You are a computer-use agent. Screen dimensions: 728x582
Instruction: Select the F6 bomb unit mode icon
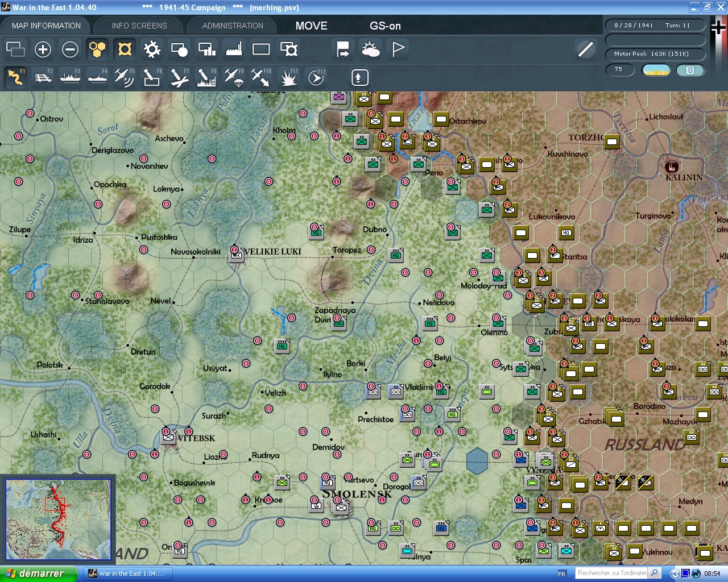[x=152, y=77]
